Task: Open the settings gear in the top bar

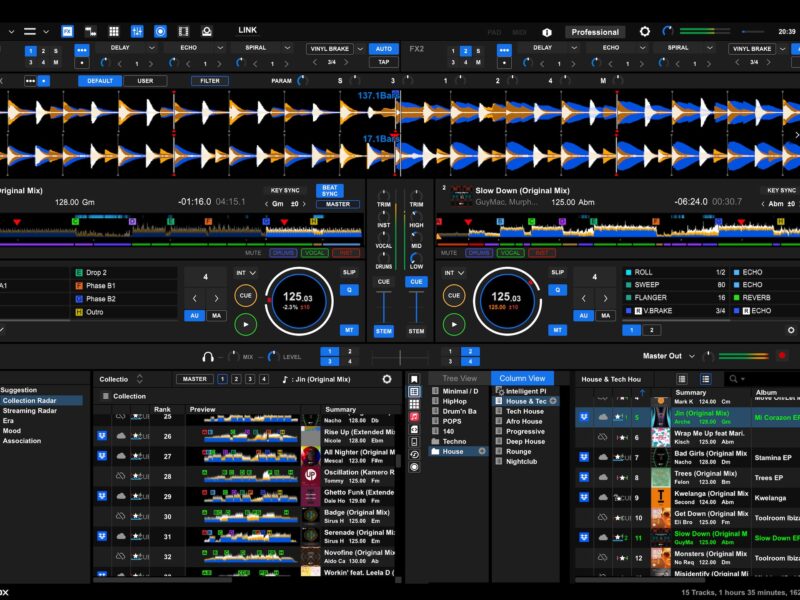Action: [644, 32]
